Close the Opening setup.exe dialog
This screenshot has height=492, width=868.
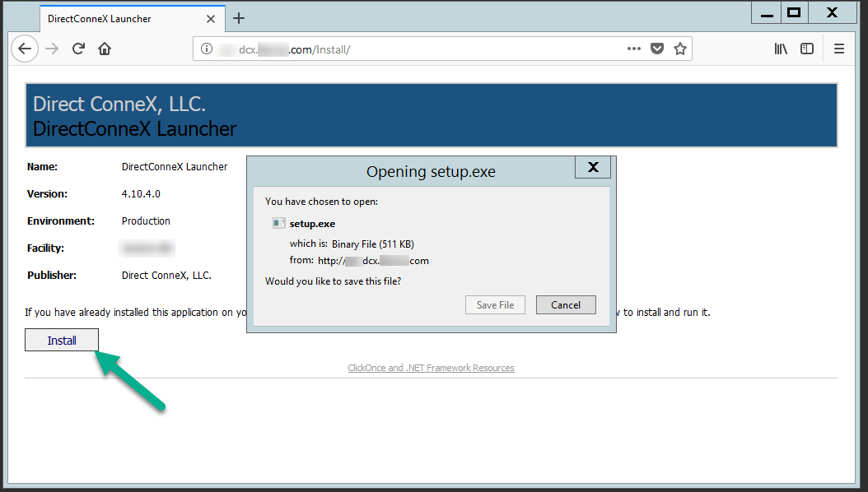point(593,167)
